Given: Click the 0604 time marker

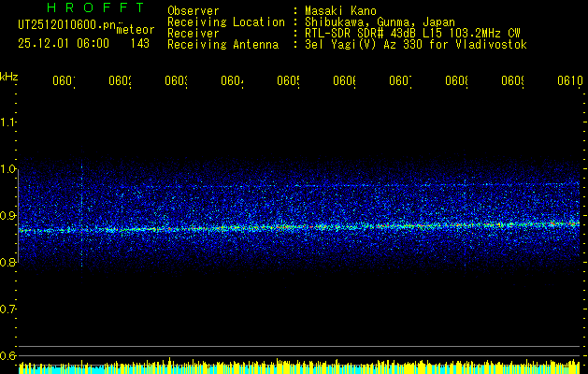Looking at the screenshot, I should tap(232, 80).
